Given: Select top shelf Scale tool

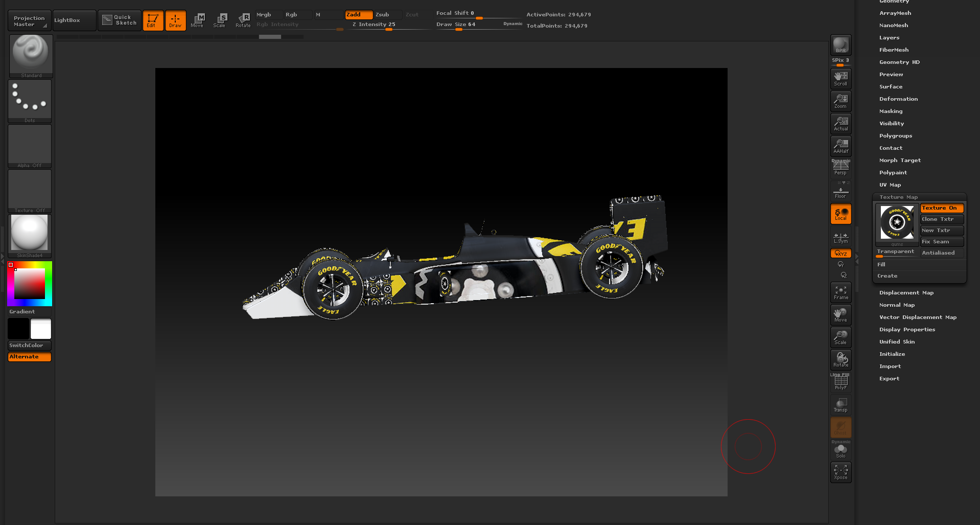Looking at the screenshot, I should [x=220, y=20].
